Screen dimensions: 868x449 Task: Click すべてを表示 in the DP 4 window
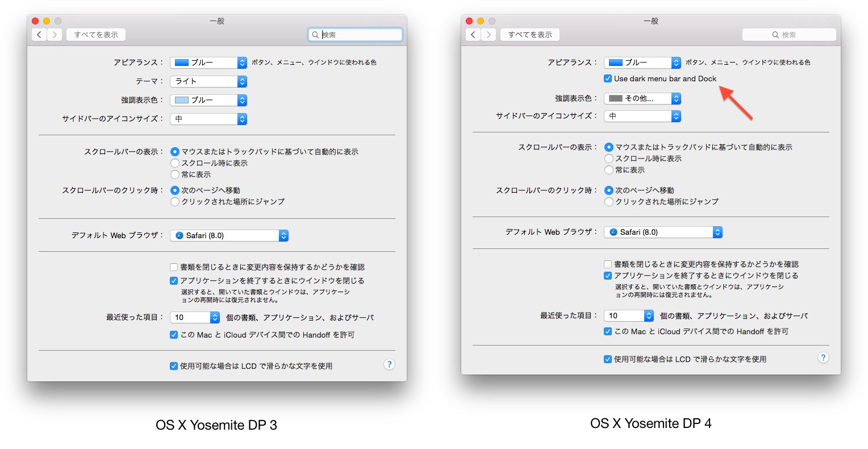point(530,35)
